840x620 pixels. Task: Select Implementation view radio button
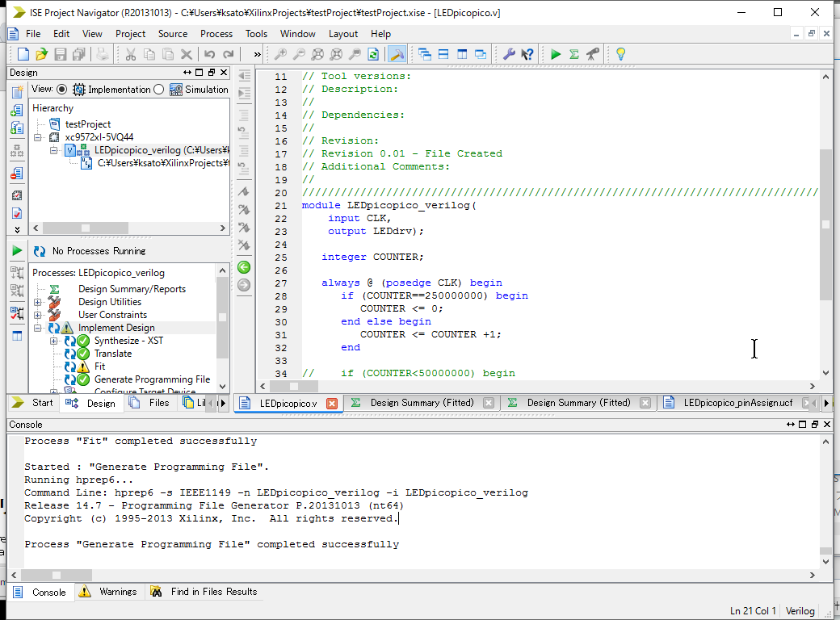pos(62,90)
